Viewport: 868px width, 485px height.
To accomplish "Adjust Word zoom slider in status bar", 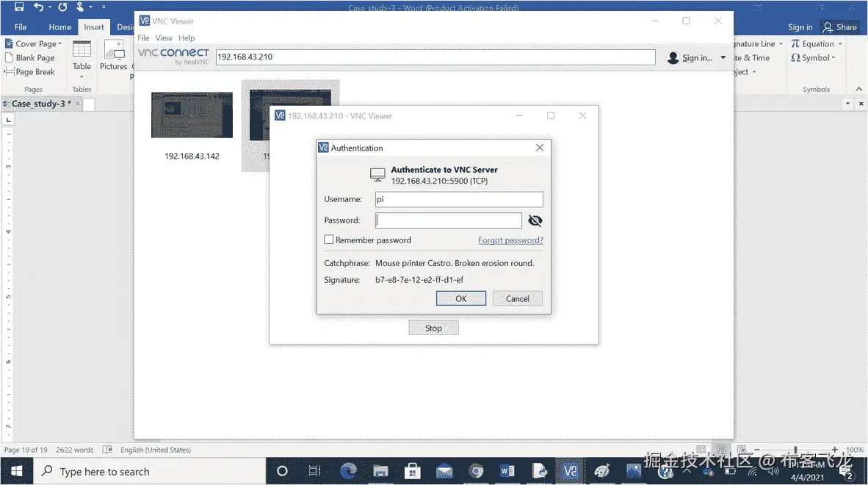I will click(795, 450).
